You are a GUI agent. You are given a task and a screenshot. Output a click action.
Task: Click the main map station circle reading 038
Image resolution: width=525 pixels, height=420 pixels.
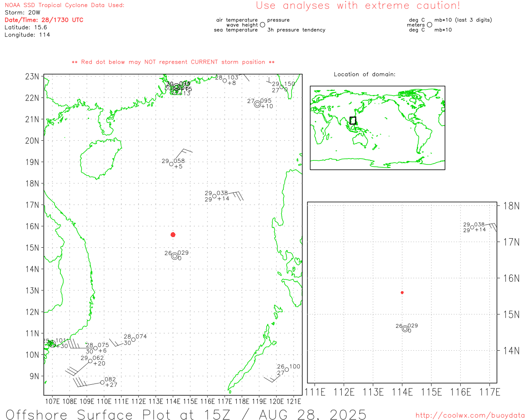[x=215, y=196]
